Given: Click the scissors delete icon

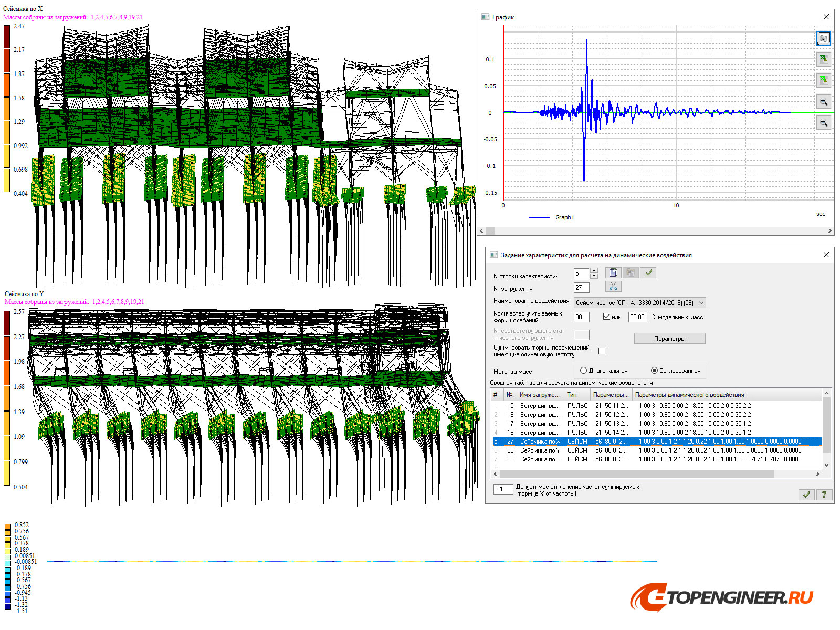Looking at the screenshot, I should tap(613, 287).
